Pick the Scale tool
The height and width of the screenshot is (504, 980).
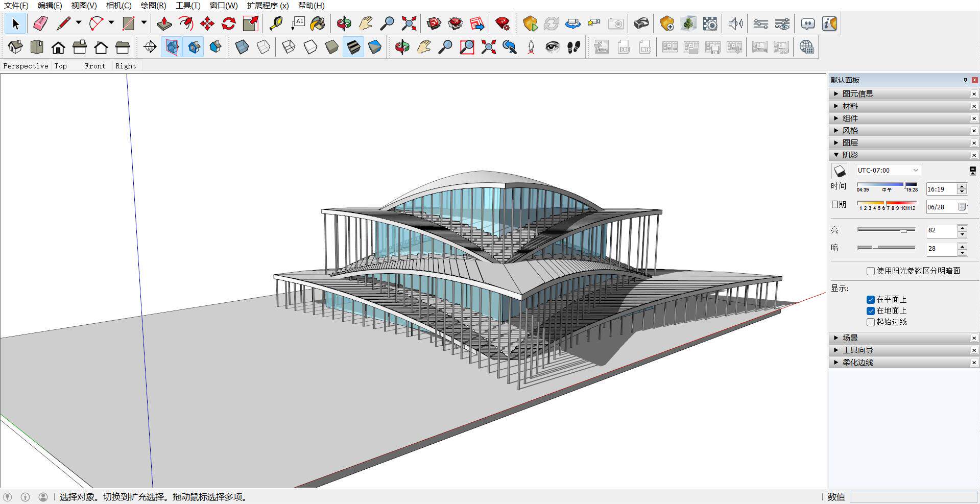250,23
